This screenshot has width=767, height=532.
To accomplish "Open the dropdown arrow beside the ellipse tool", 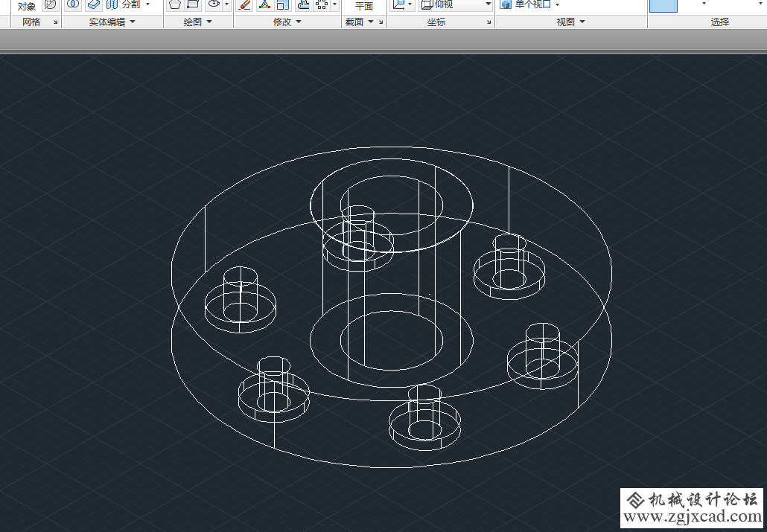I will [226, 4].
